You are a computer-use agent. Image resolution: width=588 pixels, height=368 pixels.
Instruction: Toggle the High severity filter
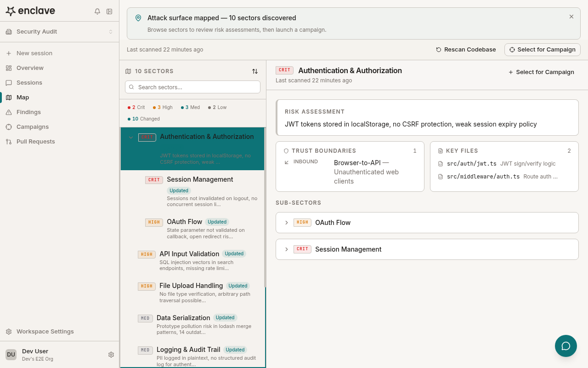(x=163, y=107)
